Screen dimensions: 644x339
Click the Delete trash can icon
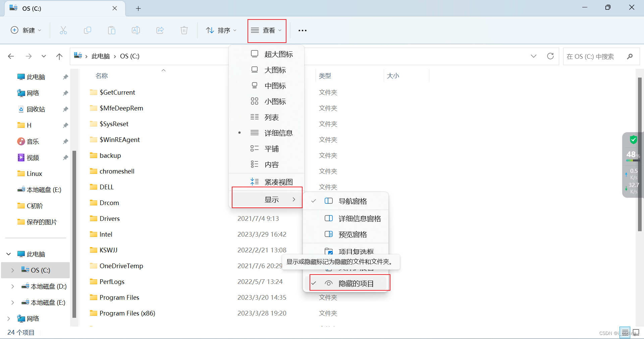tap(184, 30)
